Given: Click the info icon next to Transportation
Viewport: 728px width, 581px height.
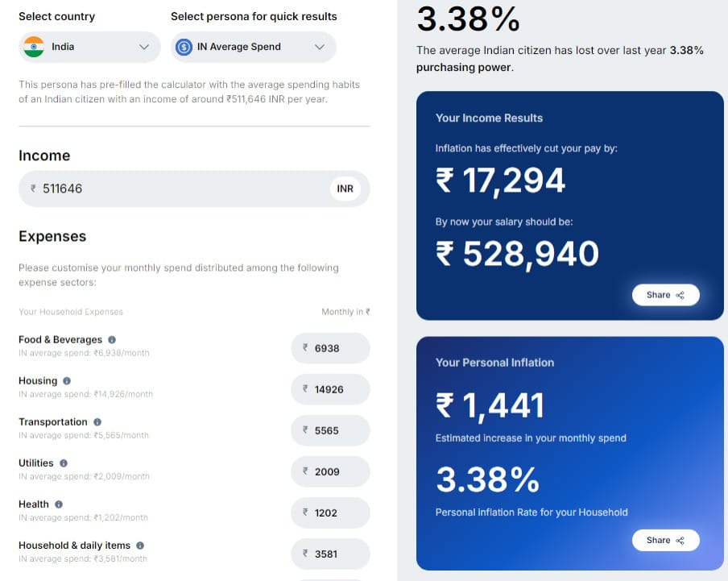Looking at the screenshot, I should click(x=96, y=421).
